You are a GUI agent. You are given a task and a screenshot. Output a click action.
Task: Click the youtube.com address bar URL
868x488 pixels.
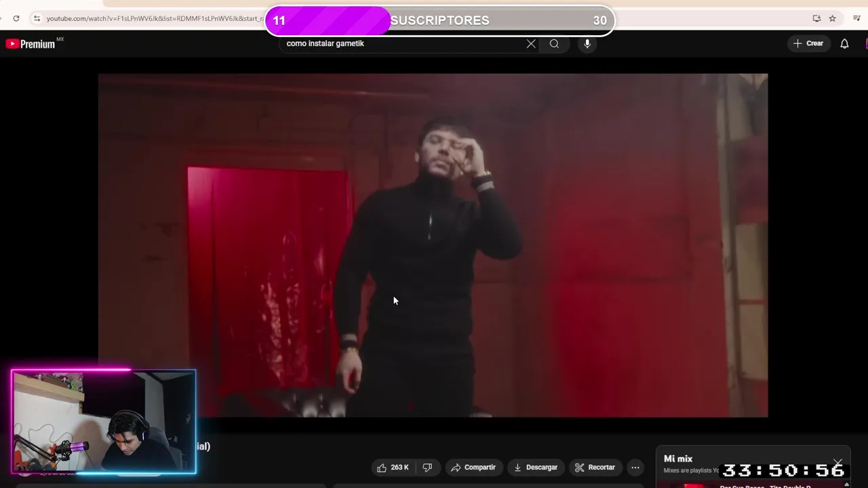(155, 18)
